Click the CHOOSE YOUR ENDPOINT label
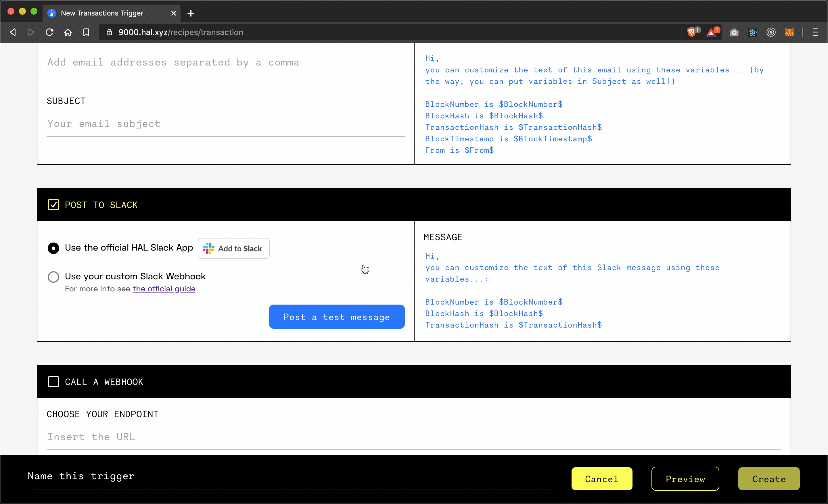This screenshot has width=828, height=504. (102, 414)
